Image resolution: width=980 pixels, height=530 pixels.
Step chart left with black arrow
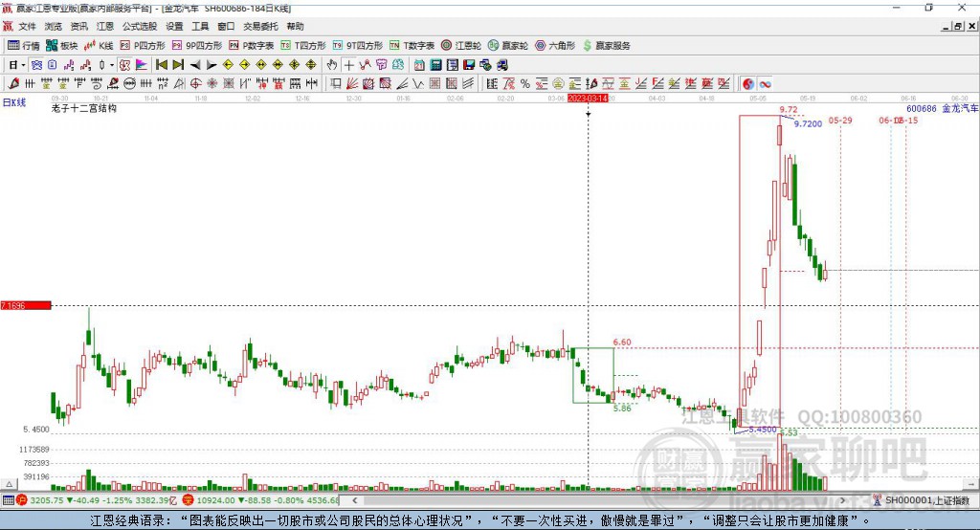click(195, 65)
